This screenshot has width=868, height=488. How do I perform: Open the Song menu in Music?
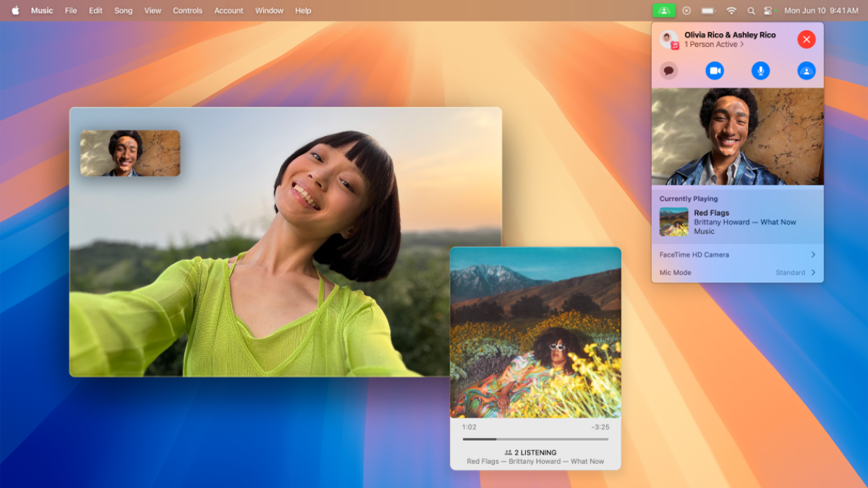pos(123,10)
